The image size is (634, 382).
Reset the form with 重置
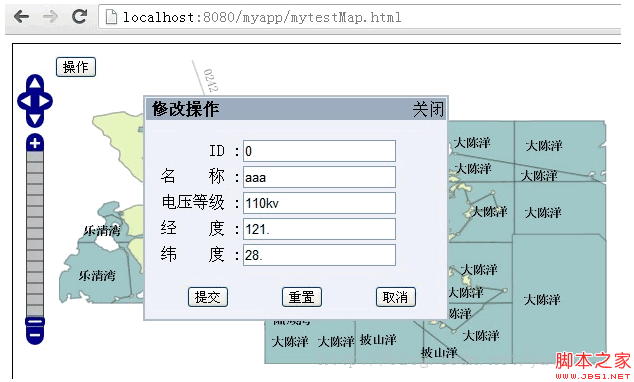302,297
